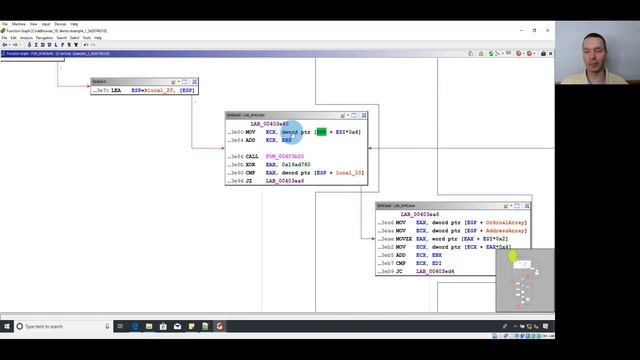Image resolution: width=640 pixels, height=360 pixels.
Task: Open the VirtualBox Input menu
Action: pos(46,24)
